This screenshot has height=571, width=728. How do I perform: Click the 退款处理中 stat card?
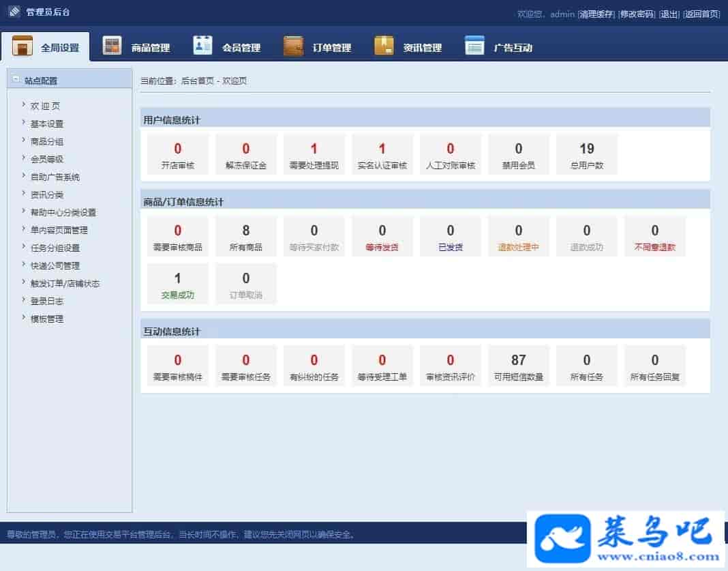click(x=519, y=237)
